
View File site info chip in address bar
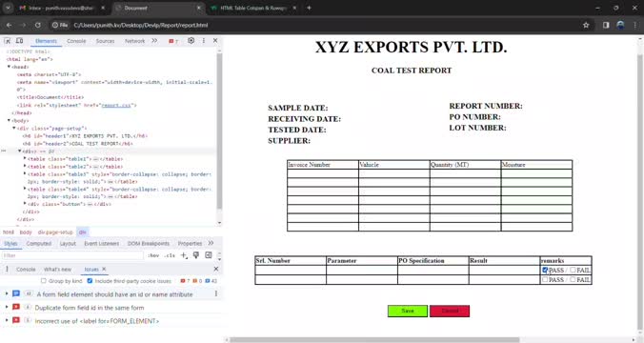pos(60,25)
